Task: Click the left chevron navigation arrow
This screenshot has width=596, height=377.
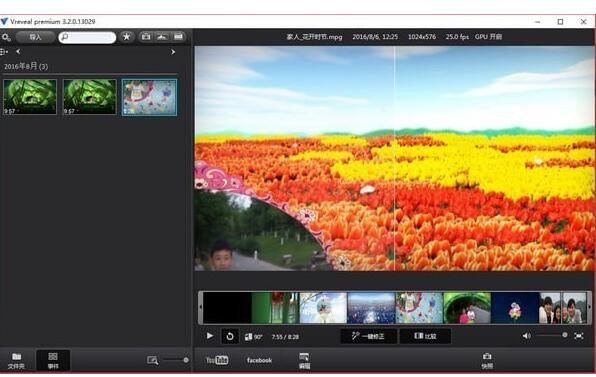Action: (x=18, y=51)
